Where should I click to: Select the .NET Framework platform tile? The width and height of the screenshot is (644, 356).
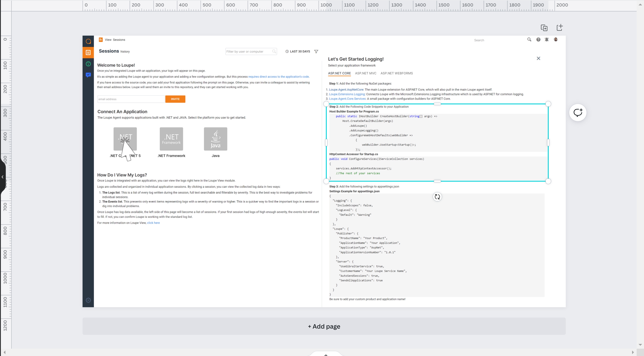pos(171,139)
